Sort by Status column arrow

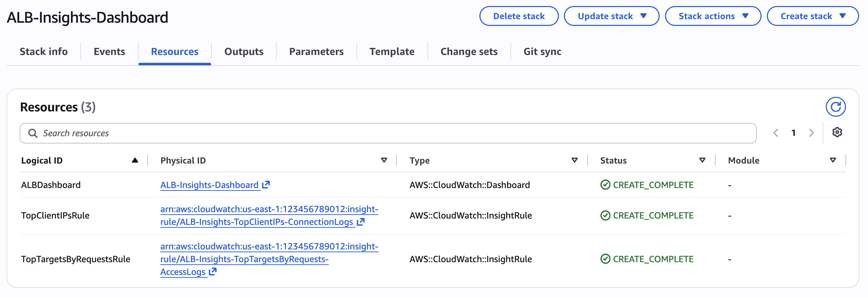pos(702,160)
